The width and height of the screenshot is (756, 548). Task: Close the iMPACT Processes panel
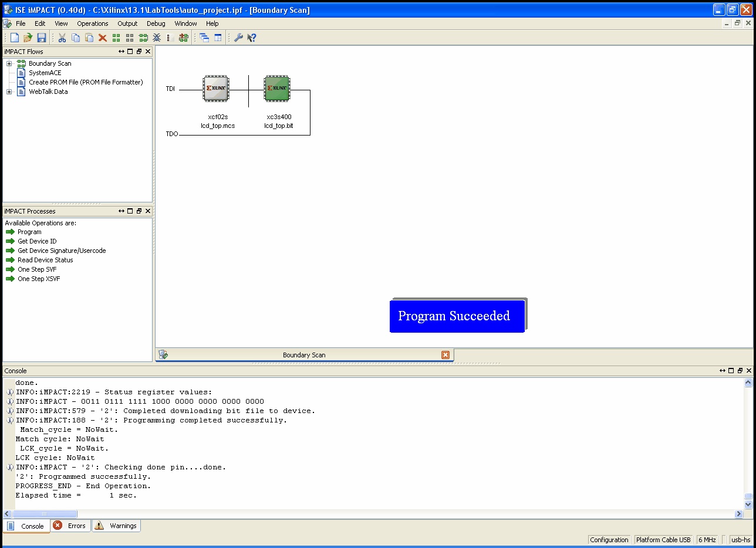tap(148, 211)
